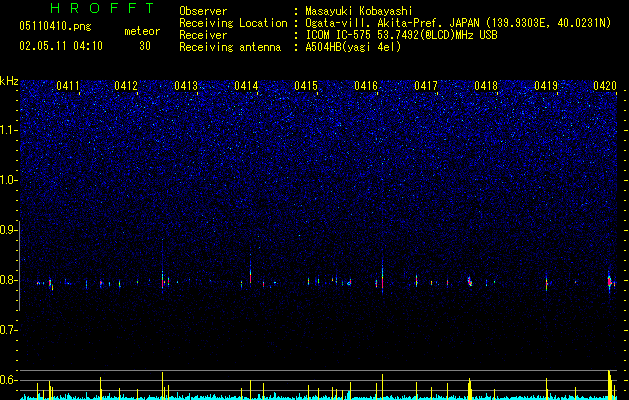Click the 0413 time marker

186,86
